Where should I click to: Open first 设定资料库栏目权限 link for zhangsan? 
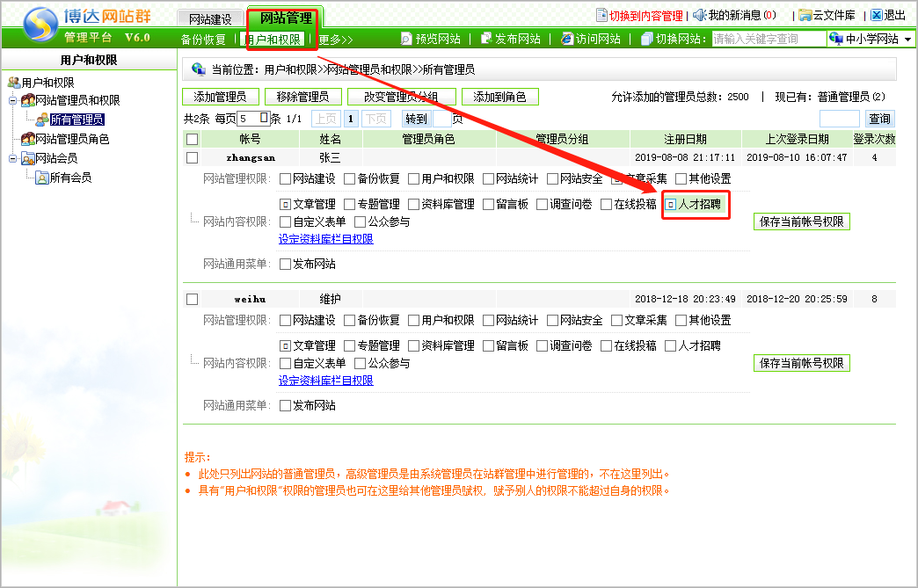point(325,239)
